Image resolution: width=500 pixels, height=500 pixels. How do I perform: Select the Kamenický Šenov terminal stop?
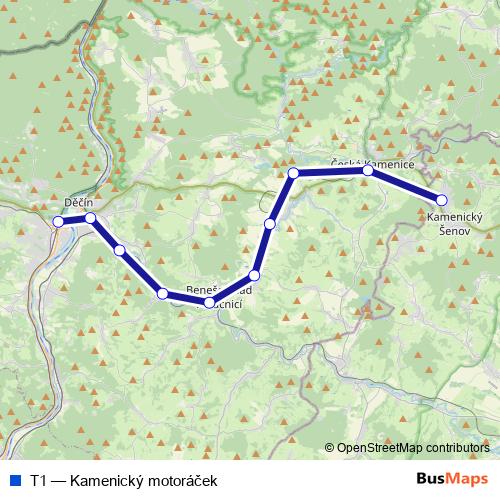[441, 200]
